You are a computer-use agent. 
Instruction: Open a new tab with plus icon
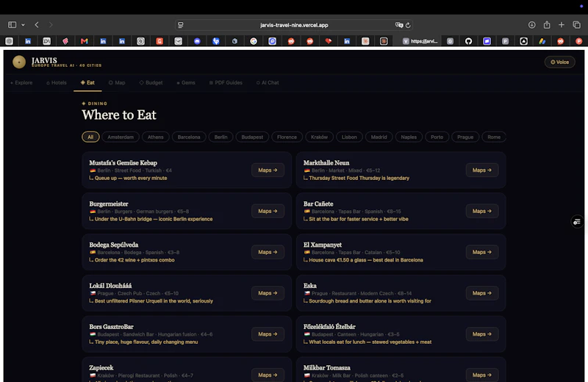562,25
